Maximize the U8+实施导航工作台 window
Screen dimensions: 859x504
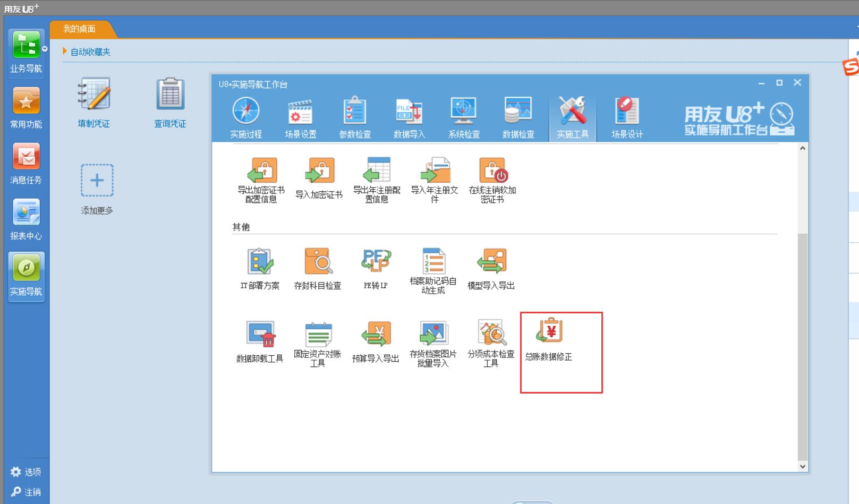pos(779,82)
